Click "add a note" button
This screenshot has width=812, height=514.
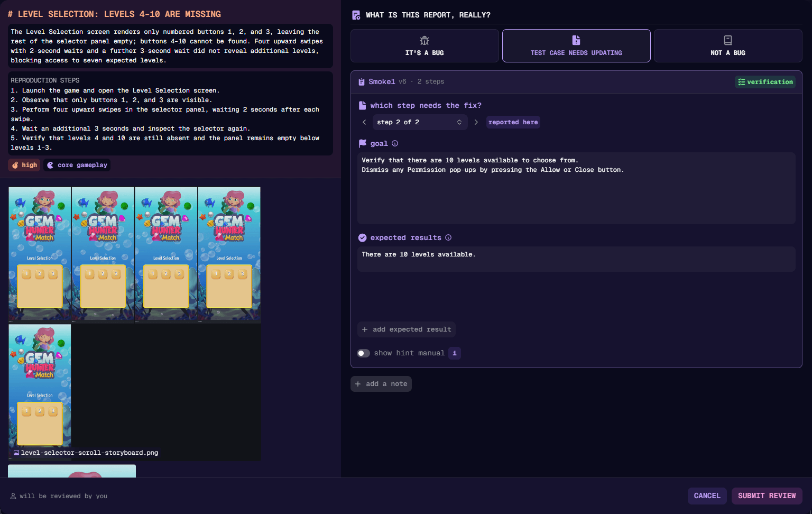click(381, 384)
